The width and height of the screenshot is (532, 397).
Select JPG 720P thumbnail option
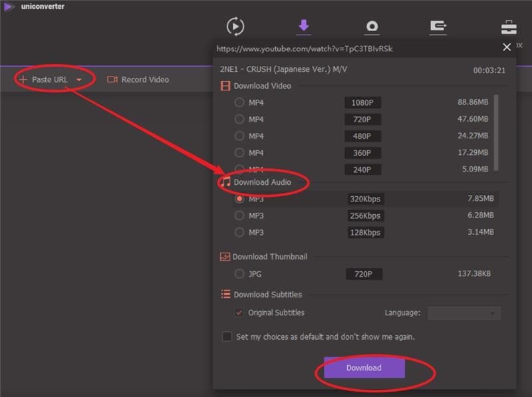pyautogui.click(x=239, y=273)
